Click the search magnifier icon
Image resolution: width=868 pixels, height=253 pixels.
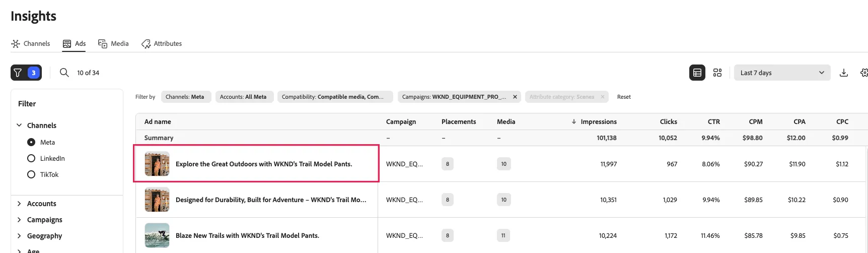64,73
